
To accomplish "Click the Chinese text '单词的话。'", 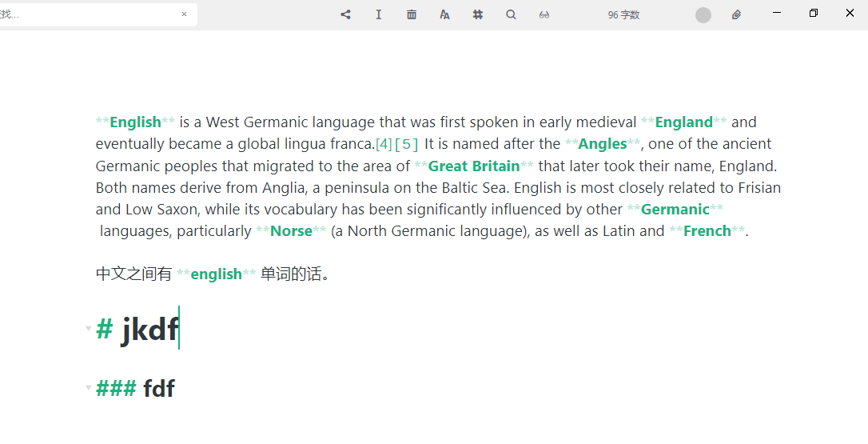I will coord(295,274).
